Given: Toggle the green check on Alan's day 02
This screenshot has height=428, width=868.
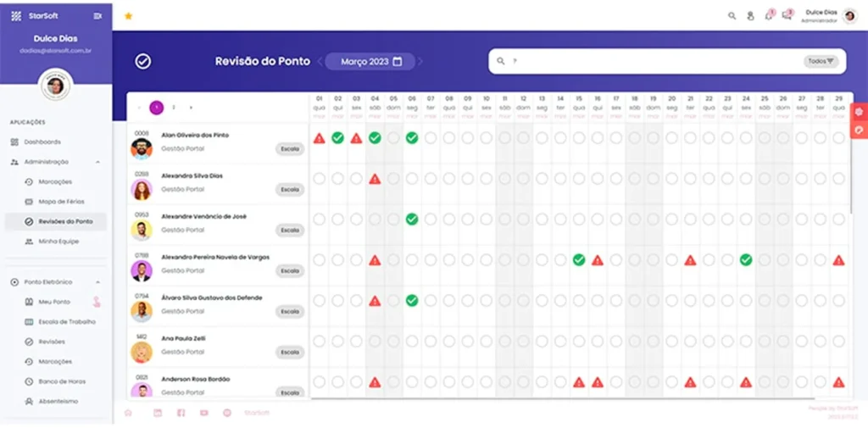Looking at the screenshot, I should [337, 138].
